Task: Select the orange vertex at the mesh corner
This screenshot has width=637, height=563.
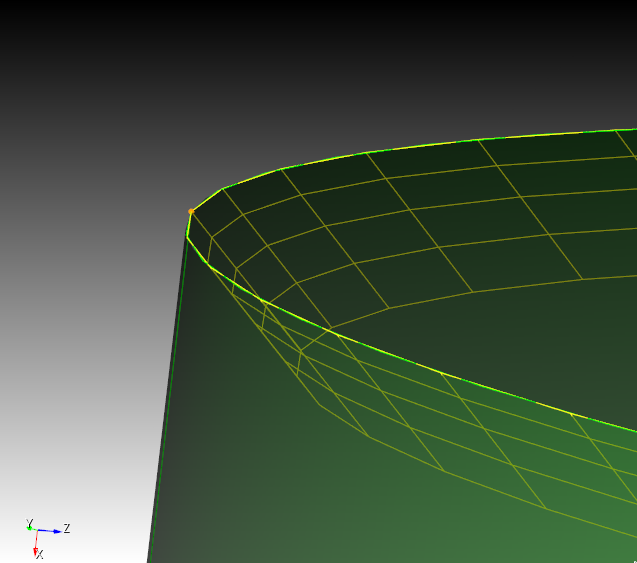Action: [191, 212]
